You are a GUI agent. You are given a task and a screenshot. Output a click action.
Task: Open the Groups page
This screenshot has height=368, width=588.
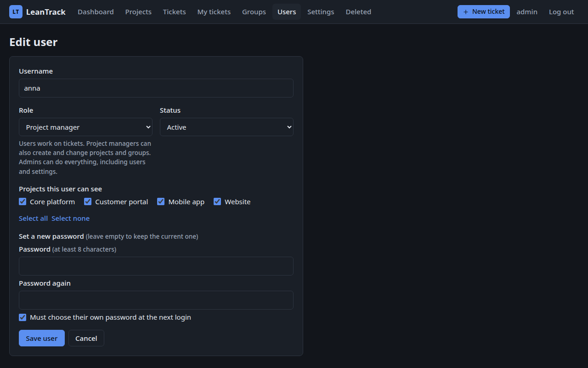click(254, 12)
